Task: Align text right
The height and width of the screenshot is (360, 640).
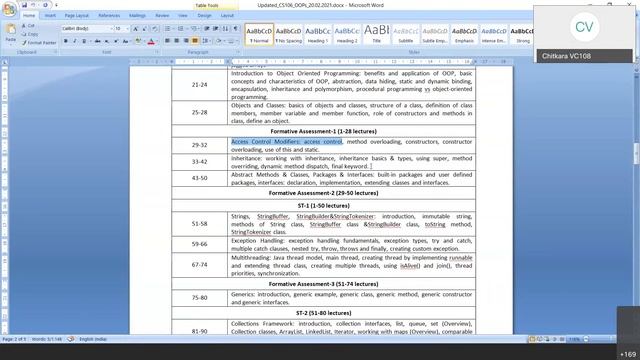Action: pos(186,40)
